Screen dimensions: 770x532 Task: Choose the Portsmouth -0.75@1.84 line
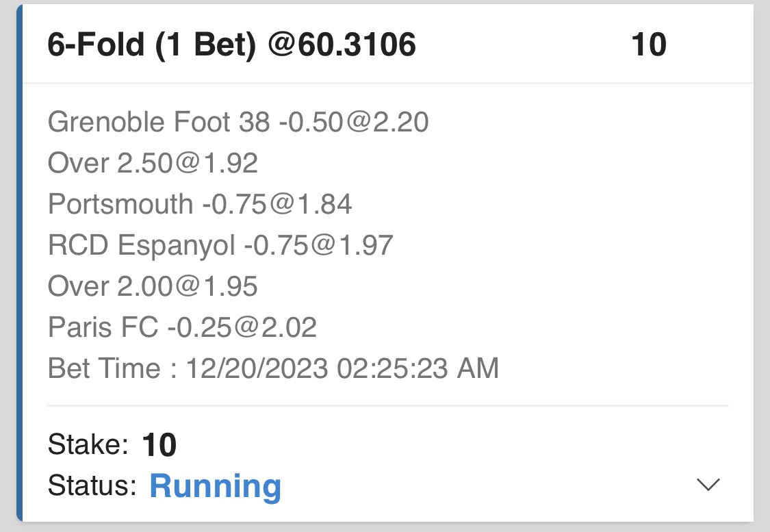(x=200, y=204)
